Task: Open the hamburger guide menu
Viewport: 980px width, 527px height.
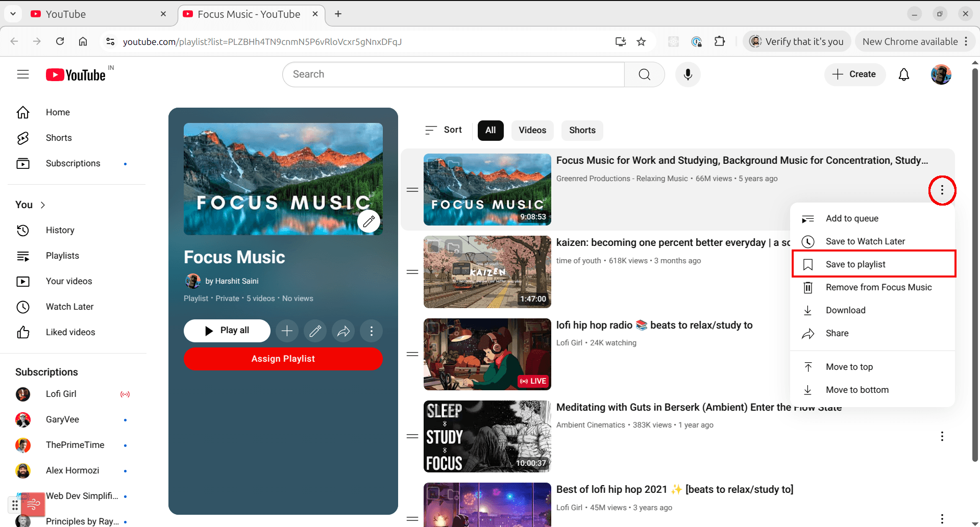Action: (23, 74)
